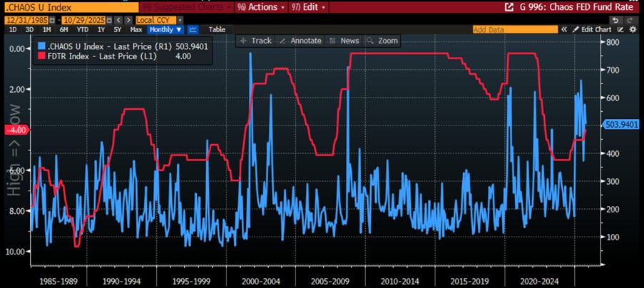Click the Add Data input field
The height and width of the screenshot is (288, 644).
tap(515, 29)
